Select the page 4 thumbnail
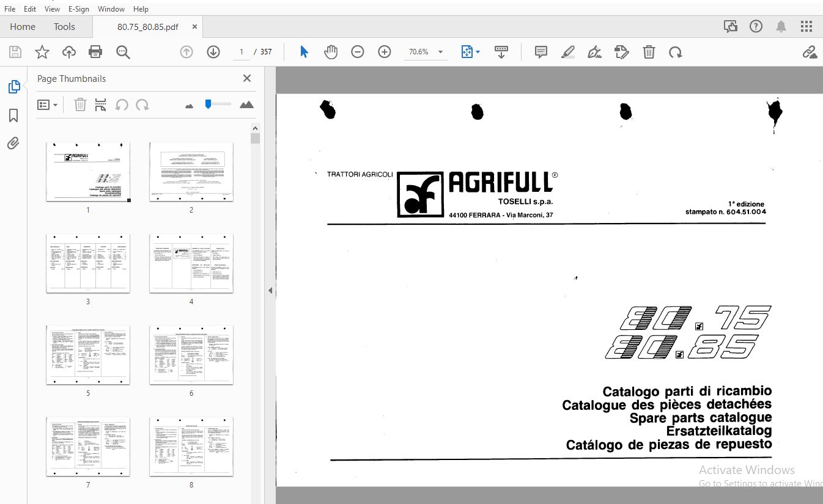823x504 pixels. (x=191, y=263)
